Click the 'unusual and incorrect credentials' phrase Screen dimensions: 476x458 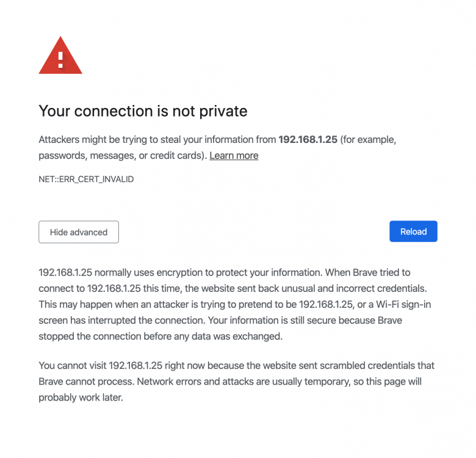click(354, 288)
